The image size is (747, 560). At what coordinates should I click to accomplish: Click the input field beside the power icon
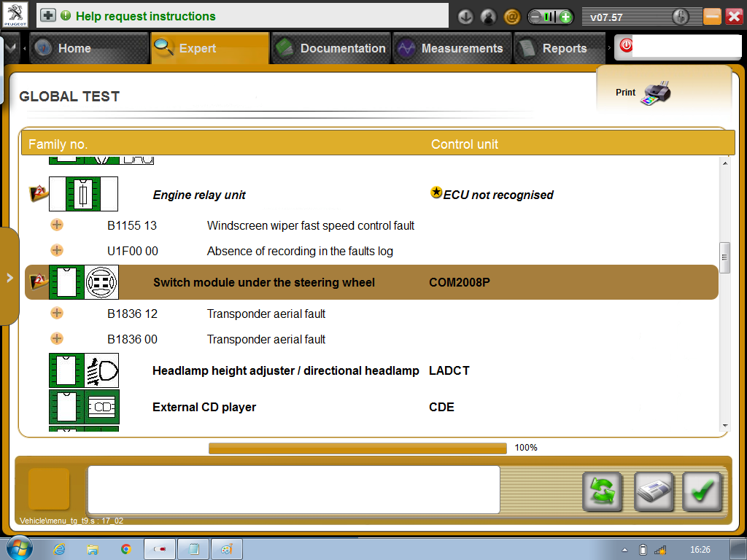(686, 47)
